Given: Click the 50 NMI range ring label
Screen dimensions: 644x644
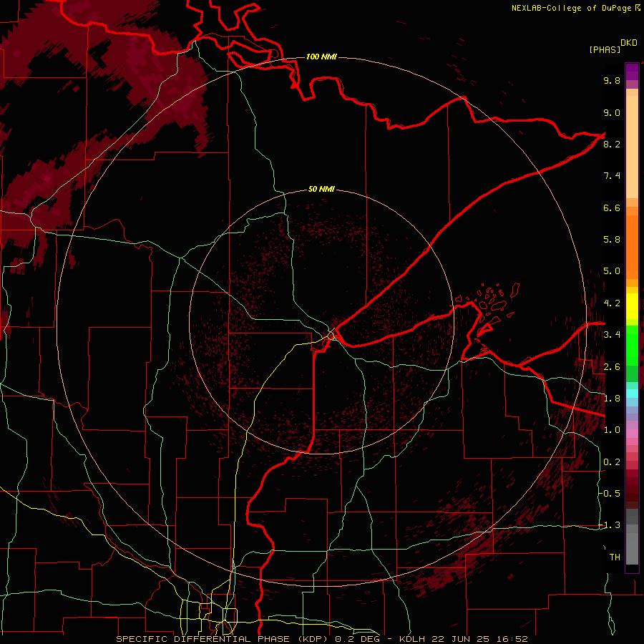Looking at the screenshot, I should click(321, 189).
